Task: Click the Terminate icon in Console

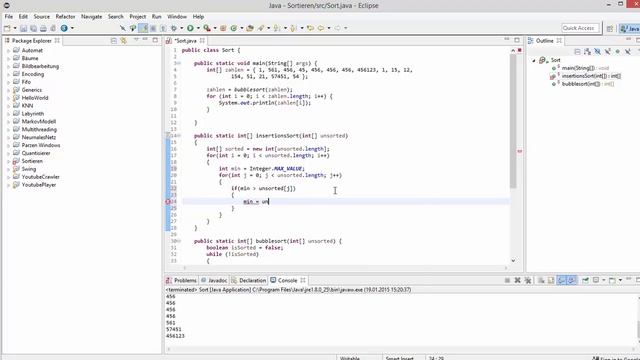Action: pyautogui.click(x=507, y=280)
